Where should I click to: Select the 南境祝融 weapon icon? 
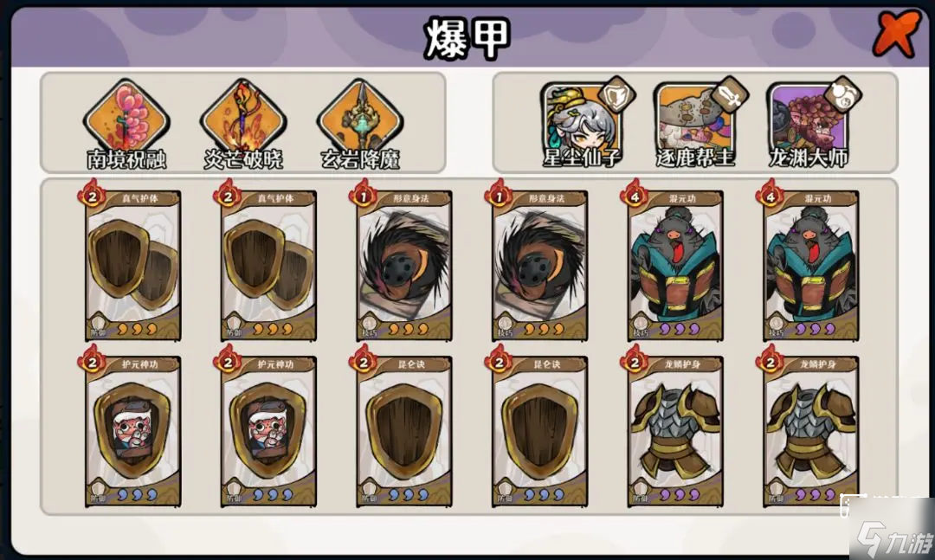click(126, 117)
